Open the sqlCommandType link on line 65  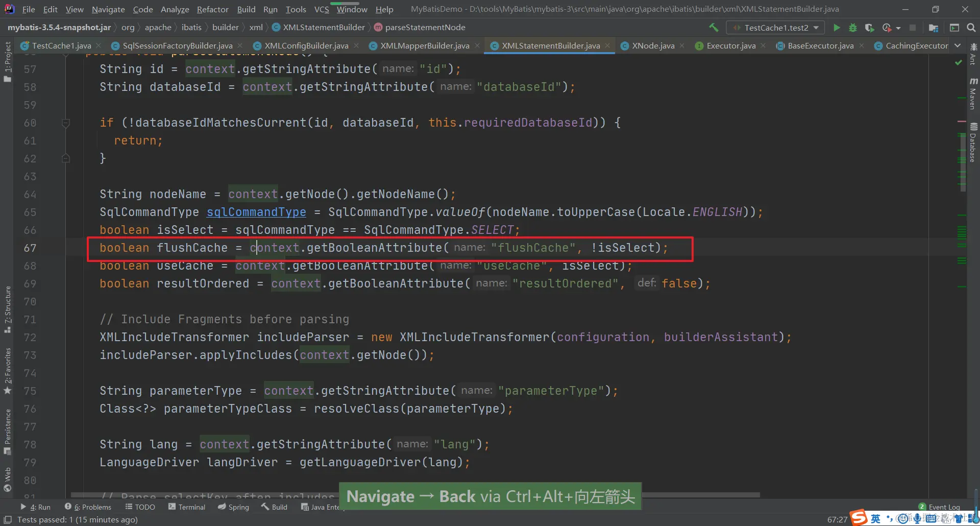256,212
